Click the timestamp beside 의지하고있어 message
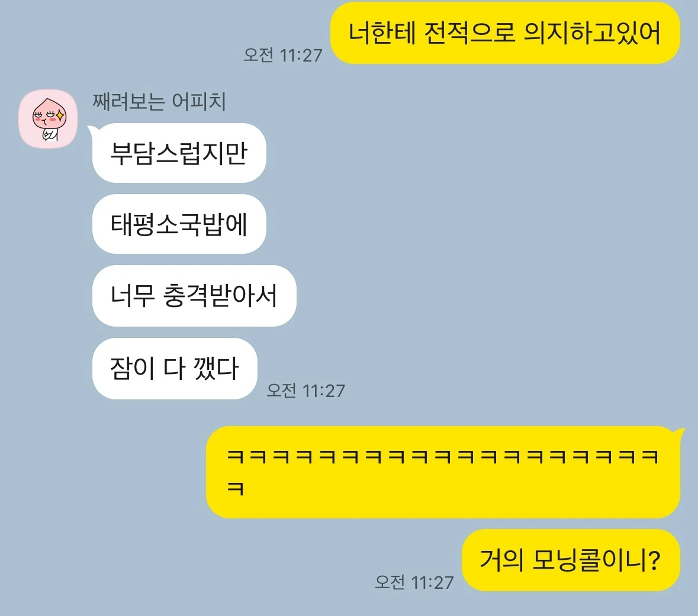Image resolution: width=698 pixels, height=616 pixels. (x=282, y=55)
